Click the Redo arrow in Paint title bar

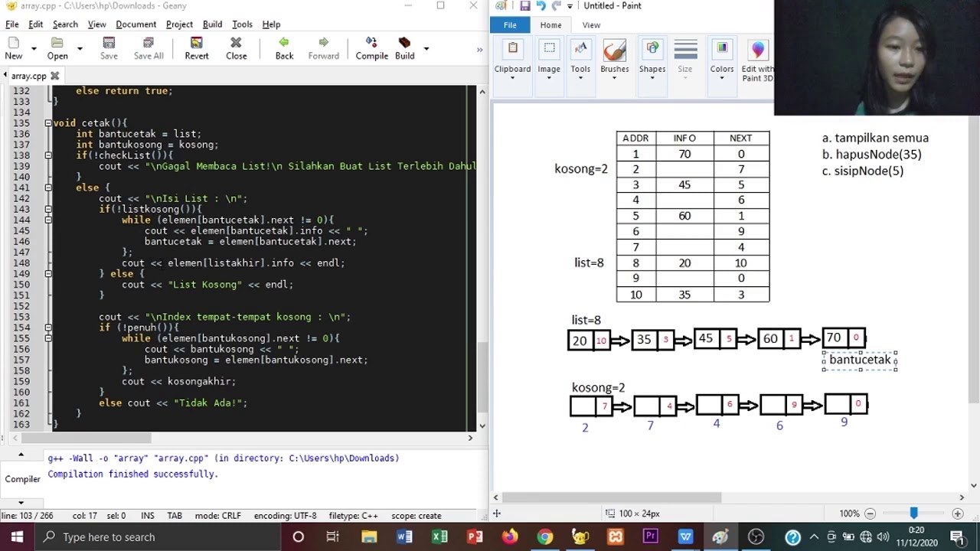point(557,6)
